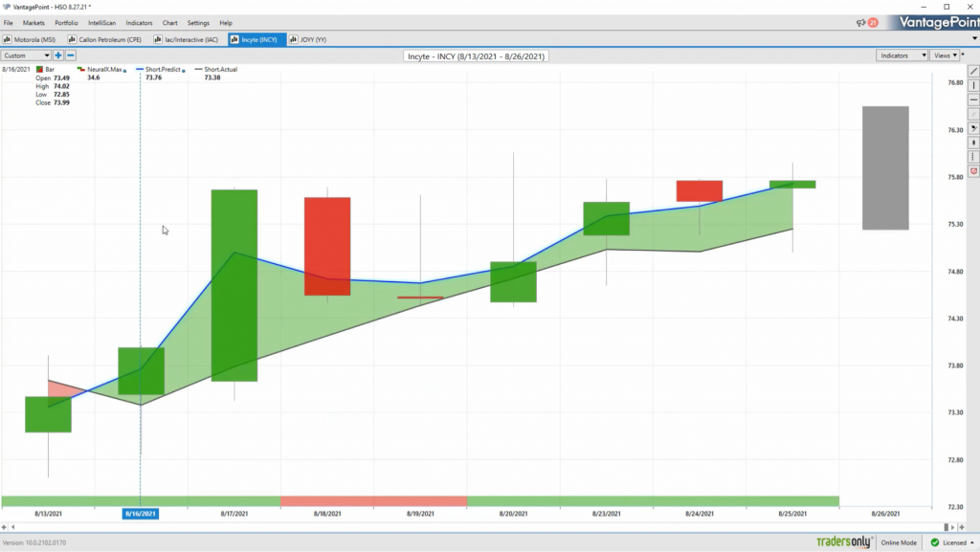
Task: Open the Views dropdown
Action: [x=945, y=55]
